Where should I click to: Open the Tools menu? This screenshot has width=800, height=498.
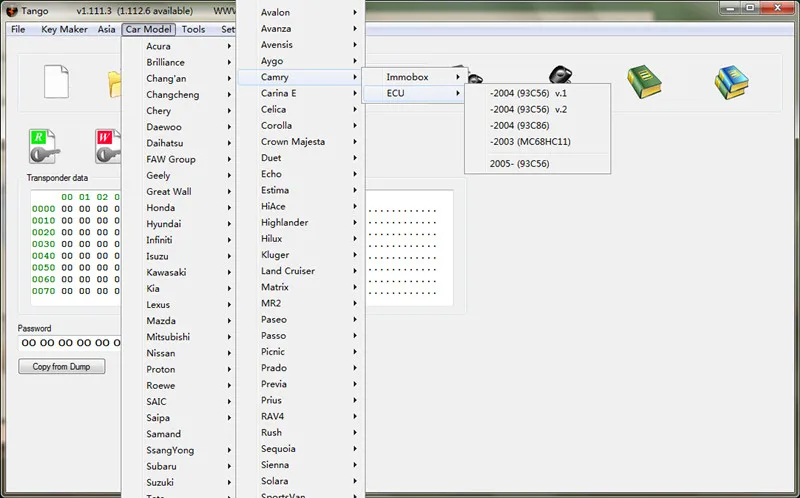193,30
